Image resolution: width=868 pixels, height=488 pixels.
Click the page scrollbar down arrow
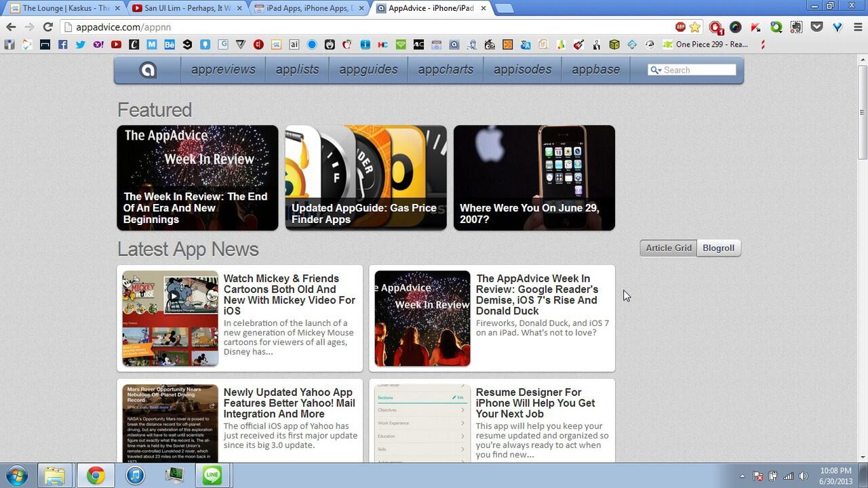862,457
